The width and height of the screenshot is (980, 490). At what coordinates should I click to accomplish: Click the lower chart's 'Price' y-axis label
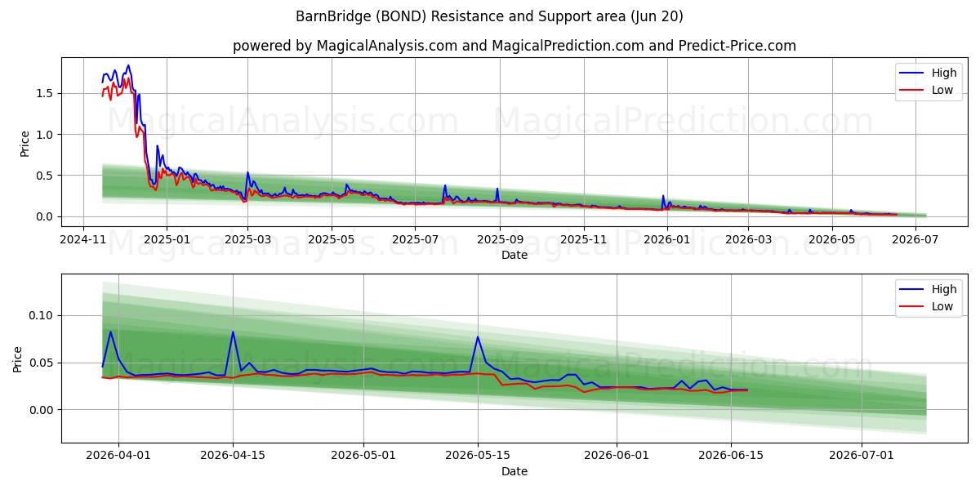[18, 359]
